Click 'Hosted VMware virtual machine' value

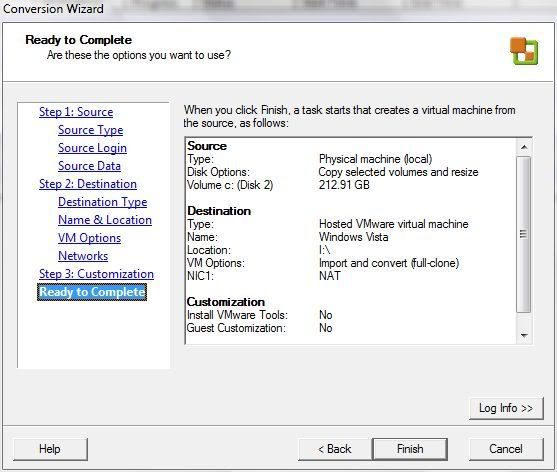point(394,224)
